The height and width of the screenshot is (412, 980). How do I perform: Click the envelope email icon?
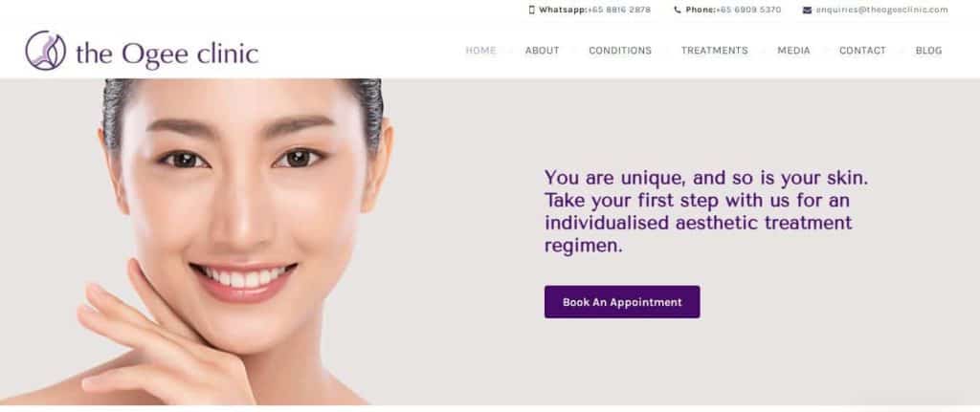point(807,10)
